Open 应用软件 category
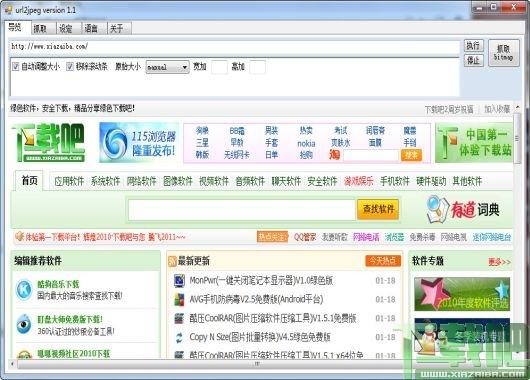The width and height of the screenshot is (530, 380). [69, 181]
